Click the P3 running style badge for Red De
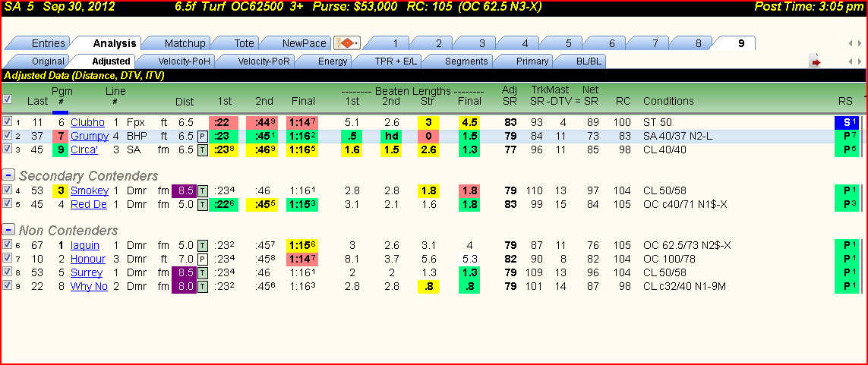 pyautogui.click(x=847, y=204)
